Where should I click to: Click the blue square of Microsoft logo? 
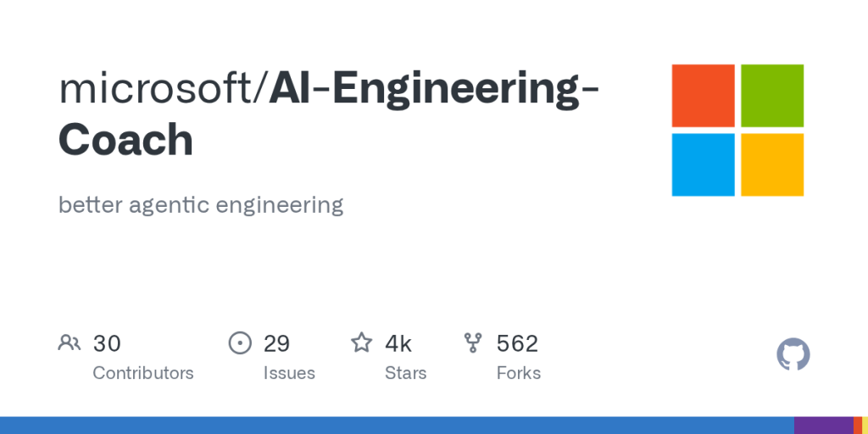pos(703,164)
